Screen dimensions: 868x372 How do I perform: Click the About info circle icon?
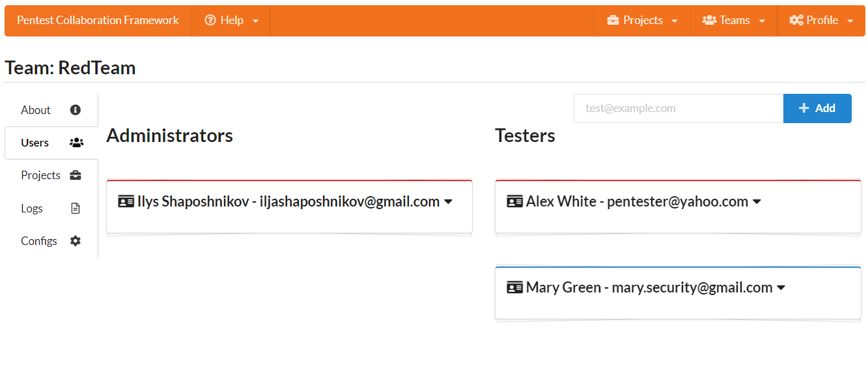[x=76, y=110]
